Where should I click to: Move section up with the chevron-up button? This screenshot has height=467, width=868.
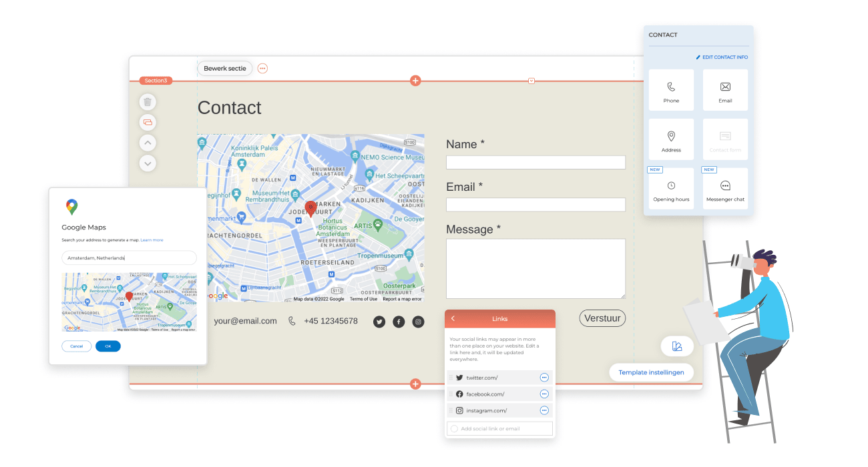148,143
